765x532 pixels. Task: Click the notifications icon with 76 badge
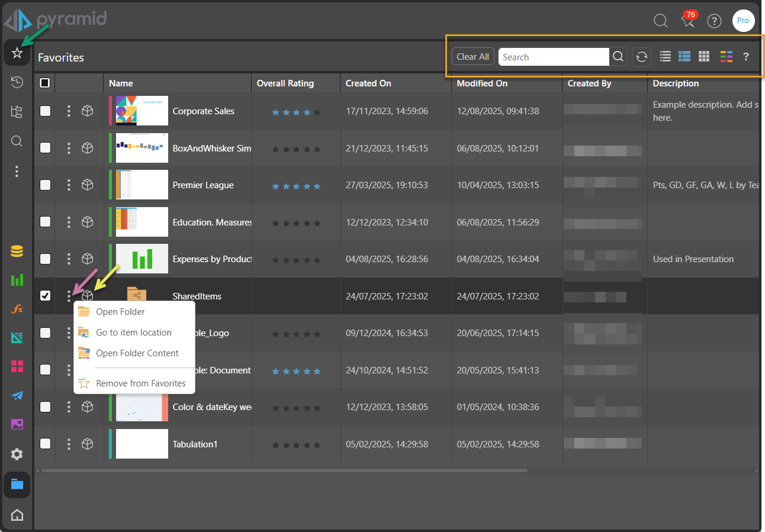point(687,21)
